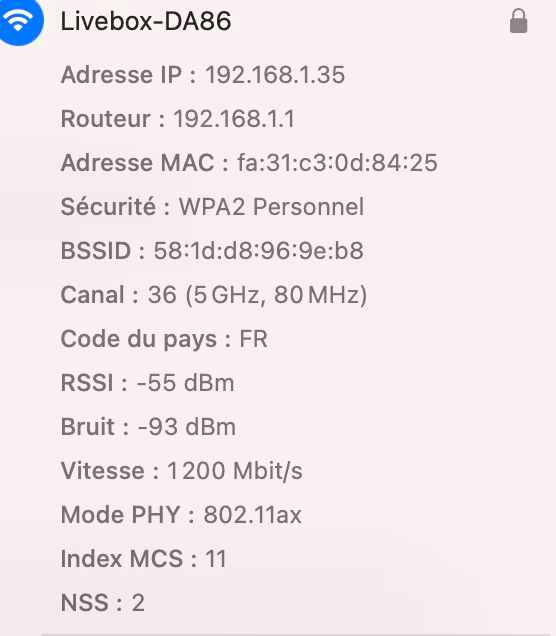This screenshot has width=556, height=636.
Task: Click the 'Adresse IP' label text
Action: point(121,75)
